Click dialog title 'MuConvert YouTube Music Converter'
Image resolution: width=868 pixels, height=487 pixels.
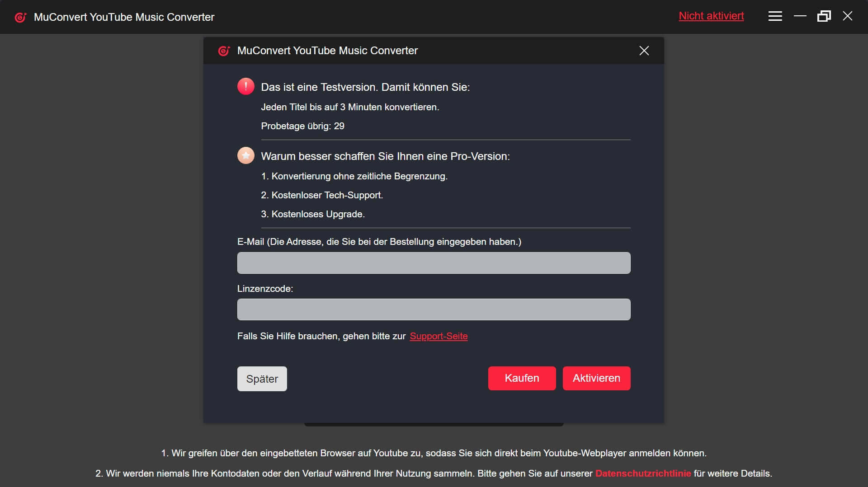[327, 51]
